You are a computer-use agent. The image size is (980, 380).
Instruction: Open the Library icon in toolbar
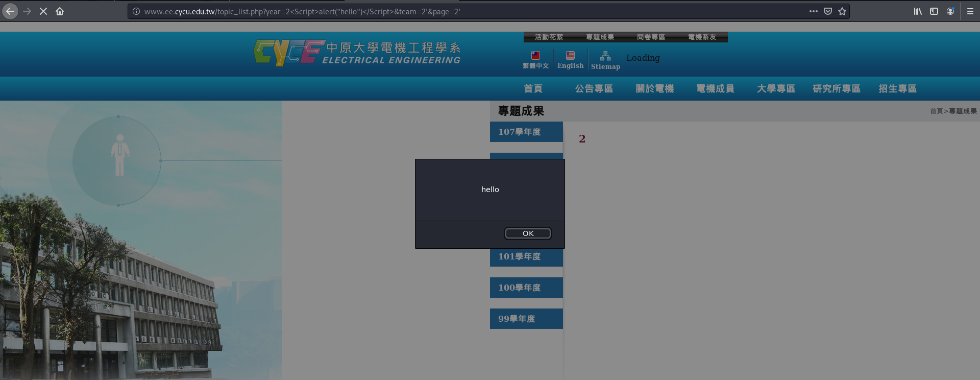(x=918, y=11)
